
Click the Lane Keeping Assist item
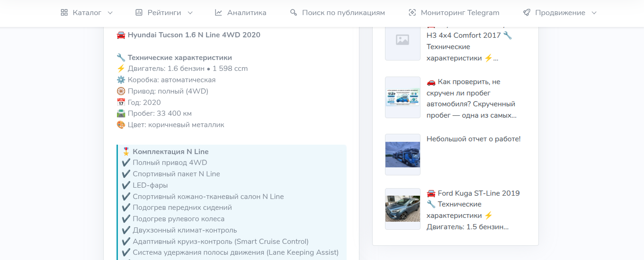[x=230, y=252]
